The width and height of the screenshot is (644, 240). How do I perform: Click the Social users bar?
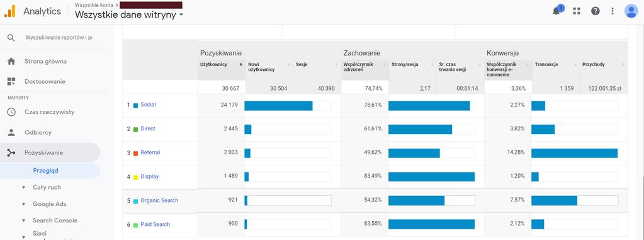pyautogui.click(x=278, y=106)
